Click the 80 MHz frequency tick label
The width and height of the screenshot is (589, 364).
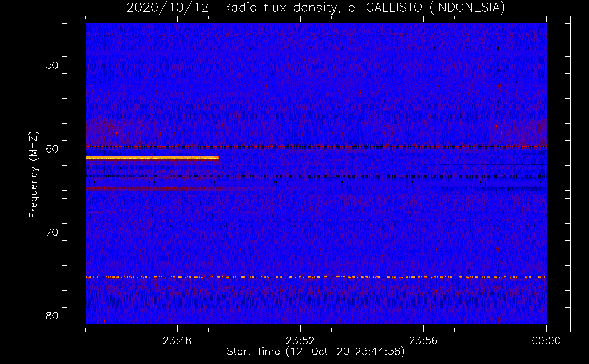point(52,316)
